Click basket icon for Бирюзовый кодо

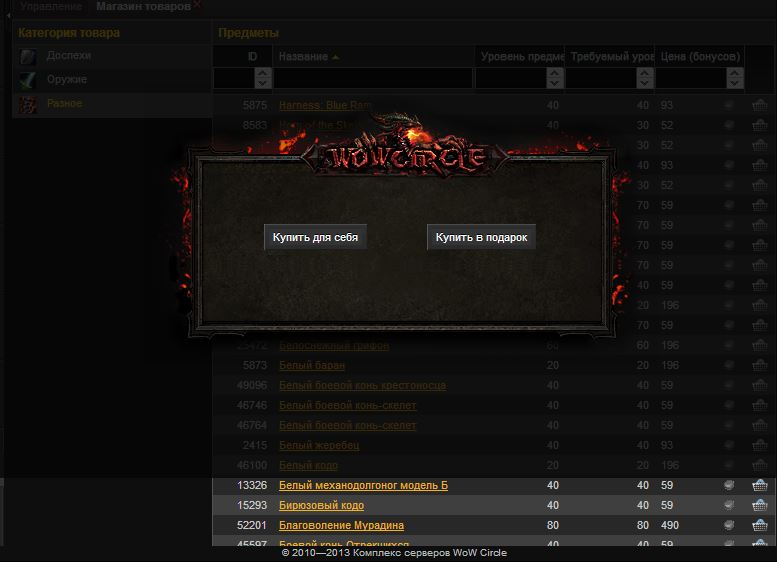tap(760, 505)
